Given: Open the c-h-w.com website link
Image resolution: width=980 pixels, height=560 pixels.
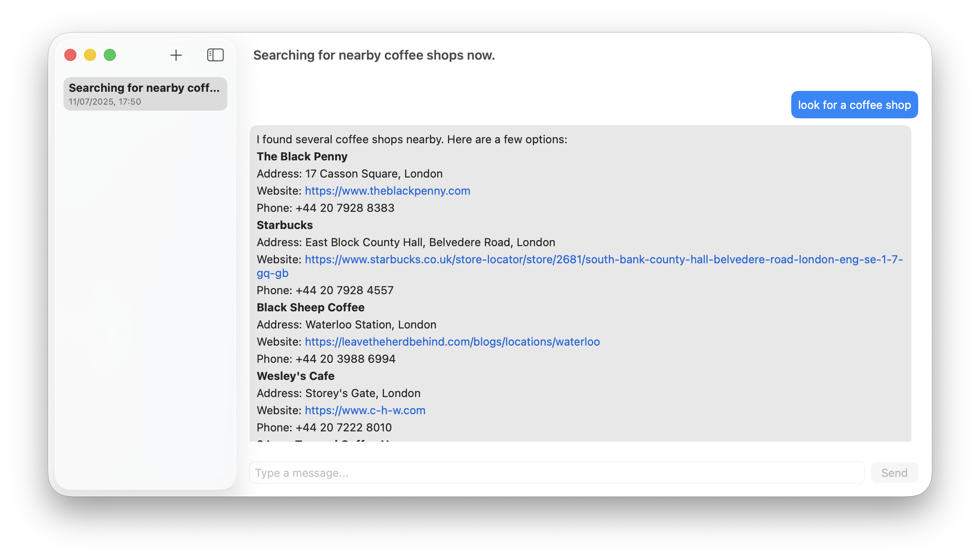Looking at the screenshot, I should (x=365, y=410).
